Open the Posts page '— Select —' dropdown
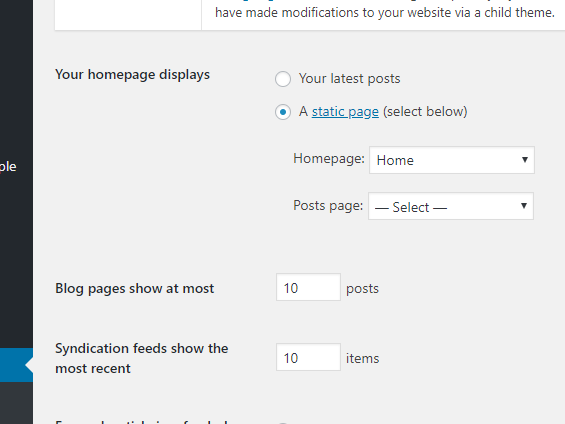This screenshot has width=565, height=424. pos(450,206)
